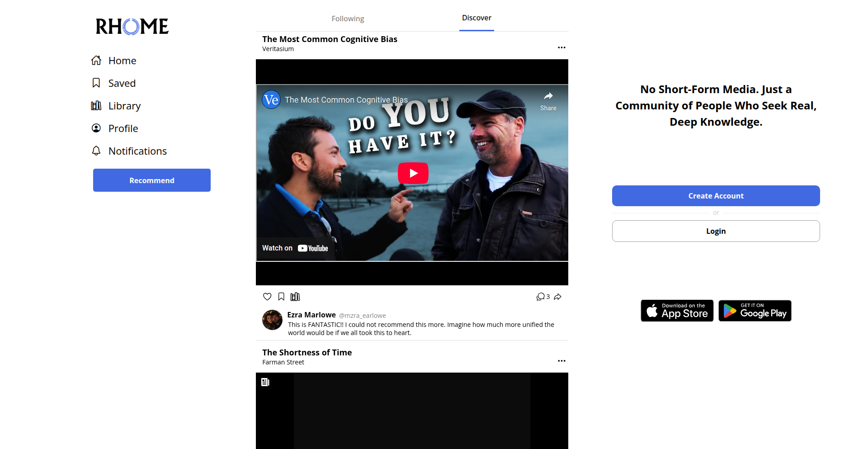Click Ezra Marlowe's profile picture

(x=272, y=320)
